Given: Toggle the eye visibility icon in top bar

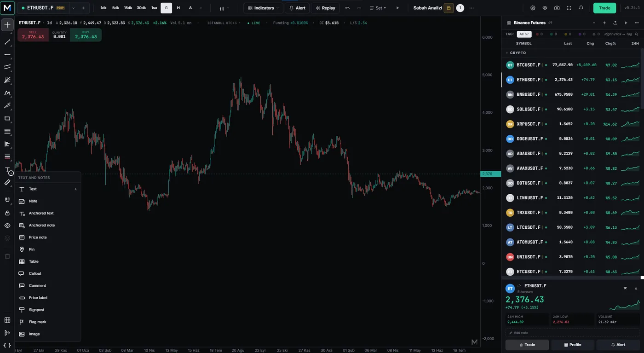Looking at the screenshot, I should click(x=545, y=8).
